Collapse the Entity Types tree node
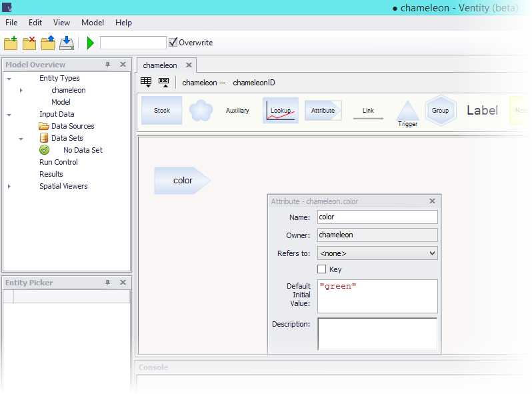This screenshot has height=394, width=532. click(x=9, y=79)
